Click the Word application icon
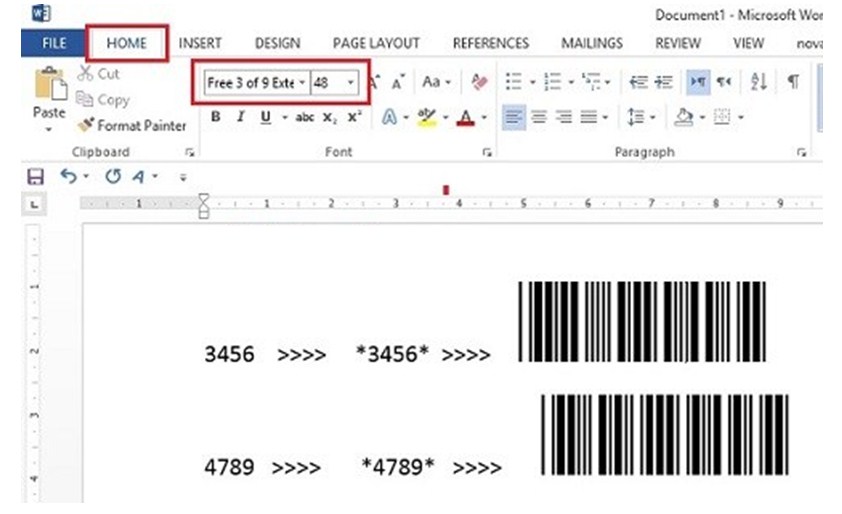 coord(41,13)
